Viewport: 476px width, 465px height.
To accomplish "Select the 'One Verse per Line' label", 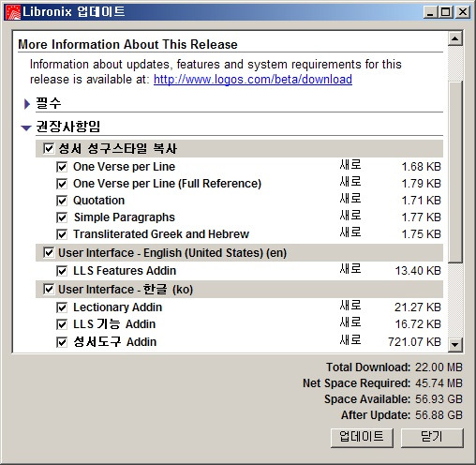I will 124,167.
